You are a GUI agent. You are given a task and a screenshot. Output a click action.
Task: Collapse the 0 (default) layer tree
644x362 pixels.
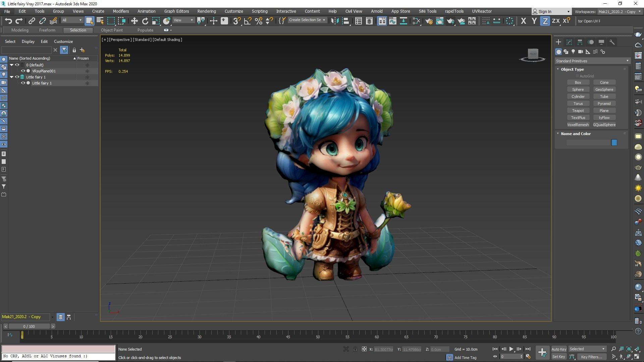click(11, 65)
